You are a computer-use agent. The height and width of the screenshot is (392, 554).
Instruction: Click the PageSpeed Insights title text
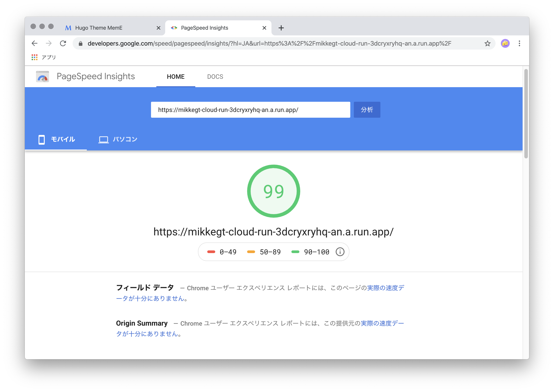96,77
